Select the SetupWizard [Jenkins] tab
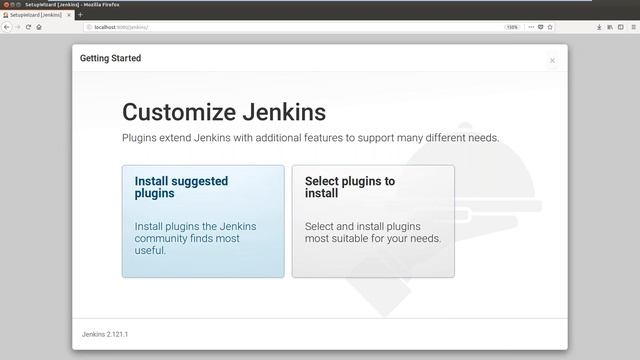This screenshot has height=360, width=640. 36,15
